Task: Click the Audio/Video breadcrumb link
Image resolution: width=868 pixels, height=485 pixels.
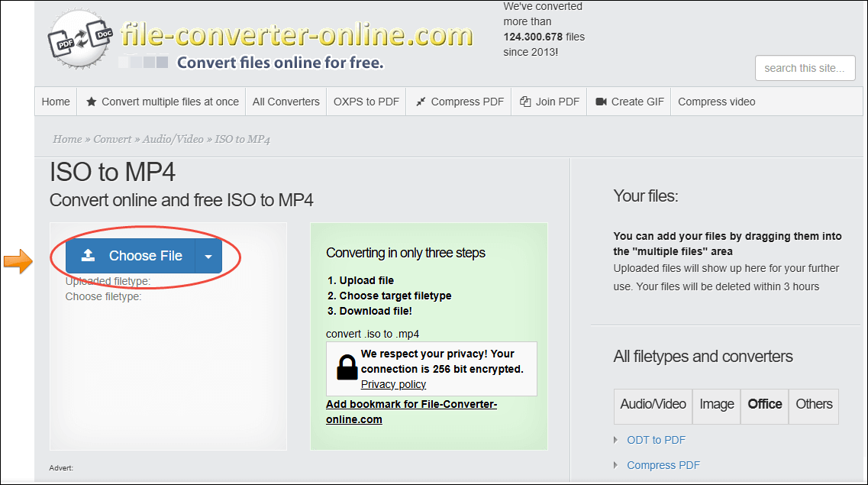Action: click(173, 139)
